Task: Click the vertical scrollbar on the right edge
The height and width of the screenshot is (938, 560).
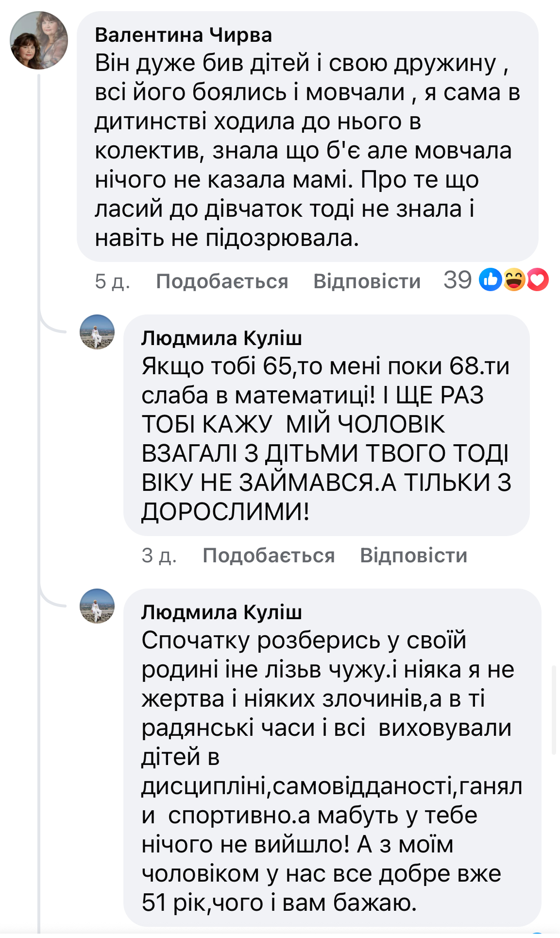Action: tap(554, 710)
